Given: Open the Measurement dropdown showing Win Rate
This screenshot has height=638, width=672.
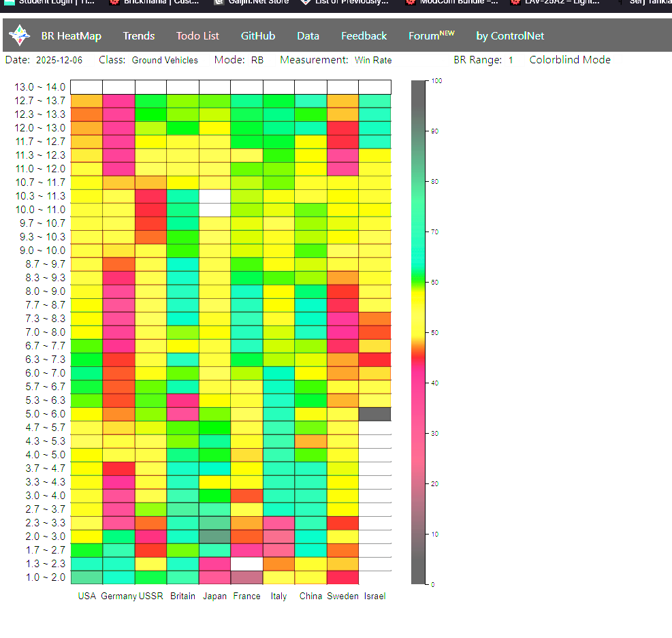Looking at the screenshot, I should [373, 61].
